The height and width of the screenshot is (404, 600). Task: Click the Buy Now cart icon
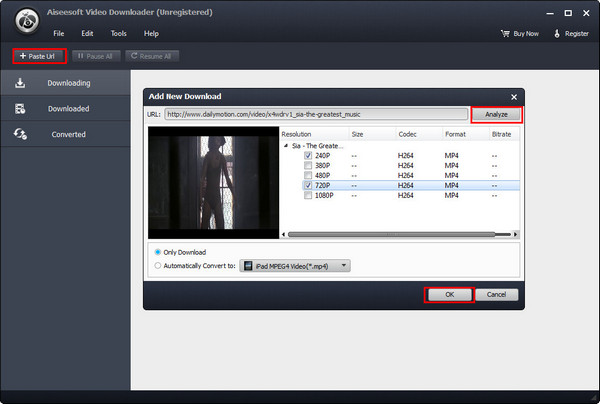tap(506, 33)
